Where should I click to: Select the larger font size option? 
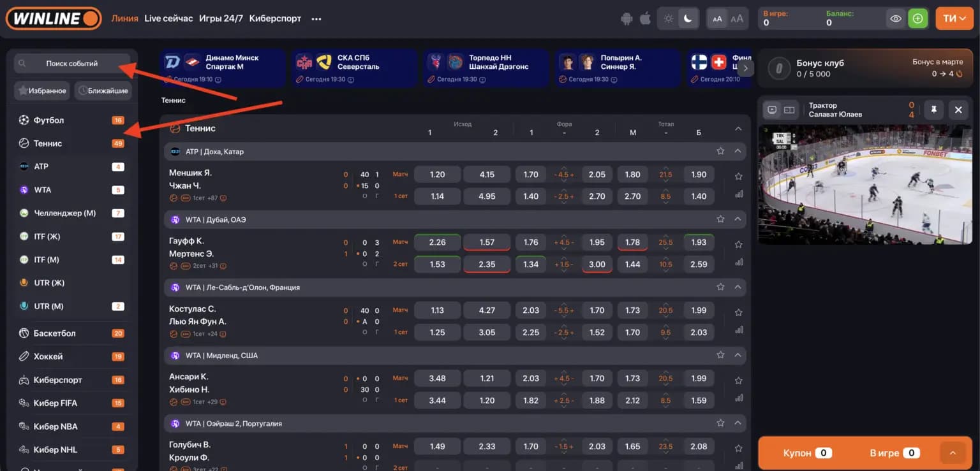click(737, 18)
